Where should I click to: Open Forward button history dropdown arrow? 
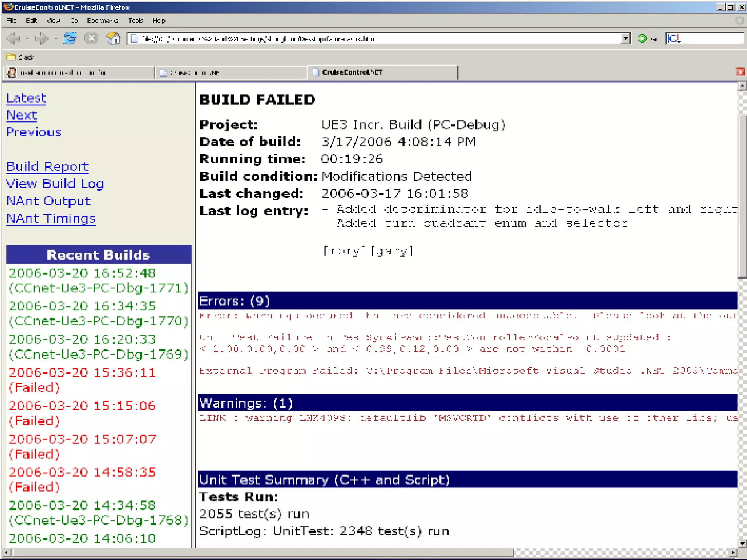(x=55, y=38)
